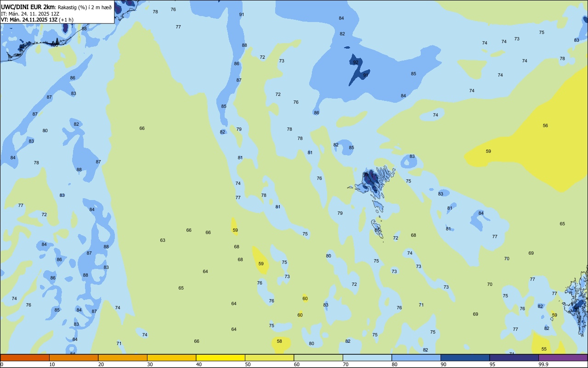588x368 pixels.
Task: Select the medium blue 80–90 legend band
Action: [x=416, y=357]
